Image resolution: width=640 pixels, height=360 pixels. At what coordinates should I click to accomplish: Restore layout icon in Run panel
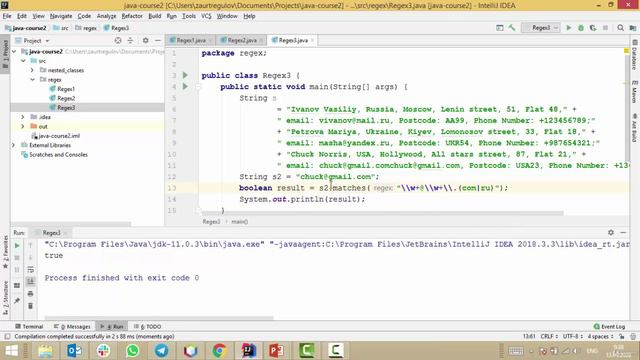[x=17, y=285]
